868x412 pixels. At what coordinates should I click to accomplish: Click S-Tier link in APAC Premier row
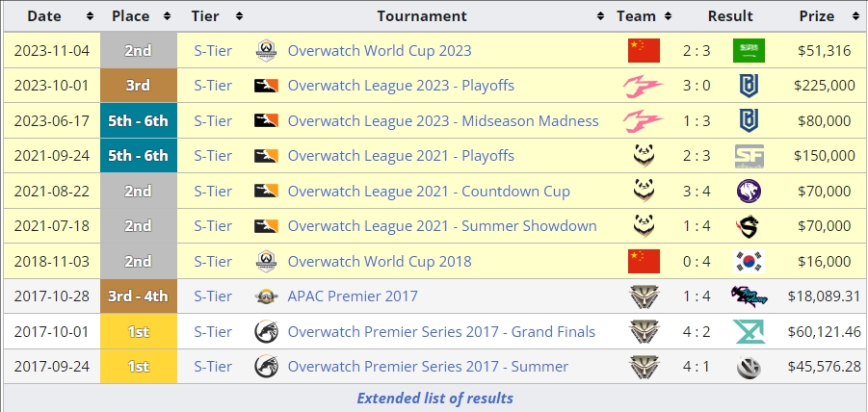(213, 296)
